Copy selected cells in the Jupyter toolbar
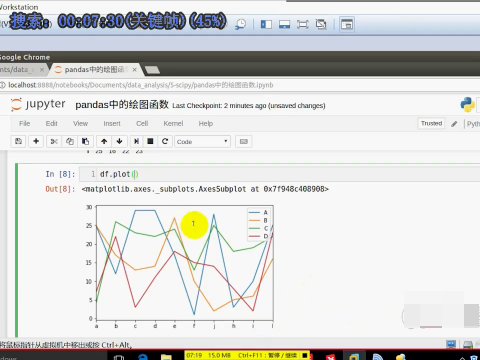Viewport: 480px width, 360px height. [x=69, y=141]
